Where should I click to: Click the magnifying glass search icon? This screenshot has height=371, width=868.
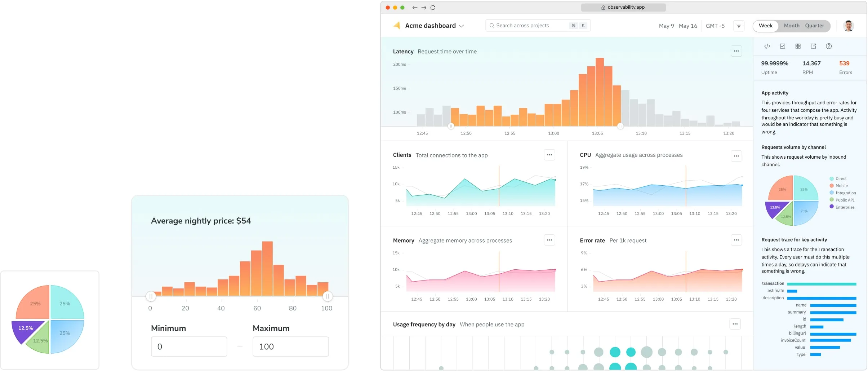pyautogui.click(x=492, y=25)
